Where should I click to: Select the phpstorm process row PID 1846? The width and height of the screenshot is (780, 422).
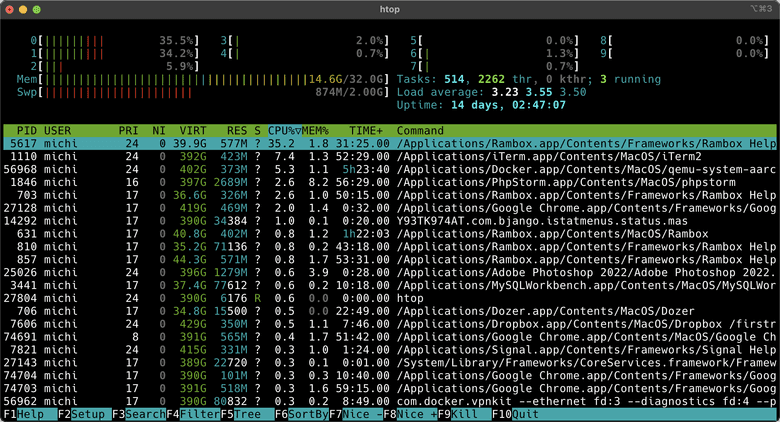(390, 182)
